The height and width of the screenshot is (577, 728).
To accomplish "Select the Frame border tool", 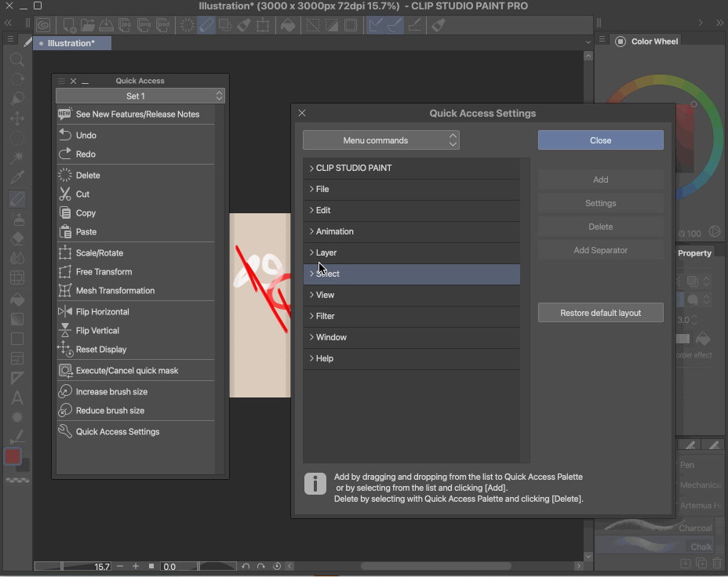I will click(17, 358).
